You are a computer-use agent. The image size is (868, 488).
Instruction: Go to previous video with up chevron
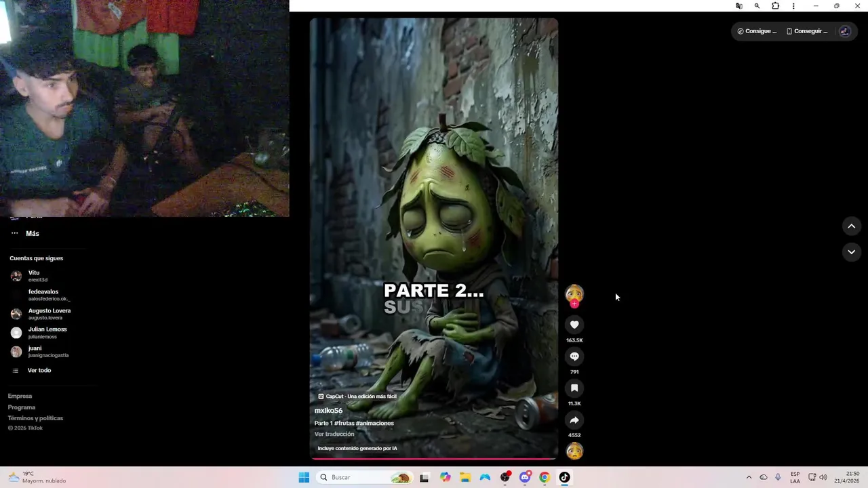[x=852, y=226]
